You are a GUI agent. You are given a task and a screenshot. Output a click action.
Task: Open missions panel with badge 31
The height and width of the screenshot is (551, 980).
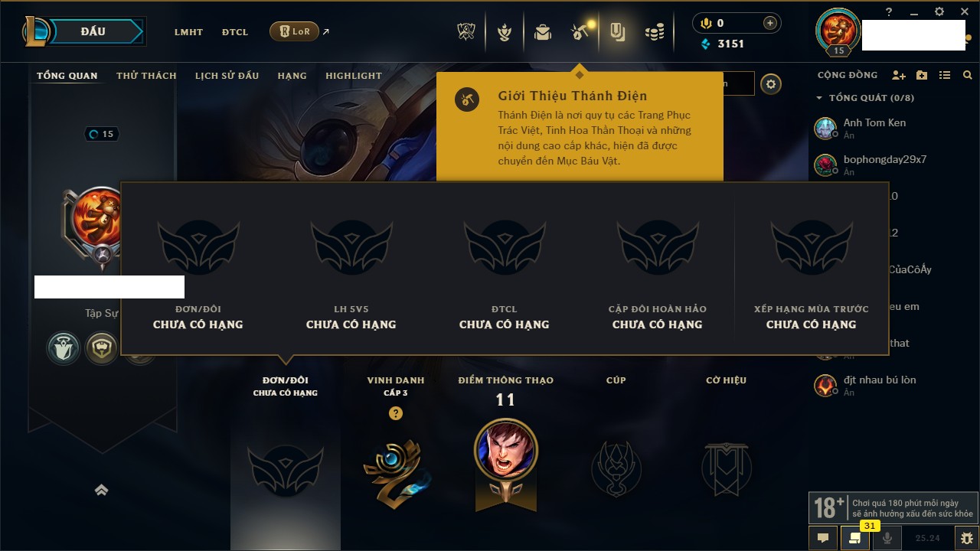855,538
